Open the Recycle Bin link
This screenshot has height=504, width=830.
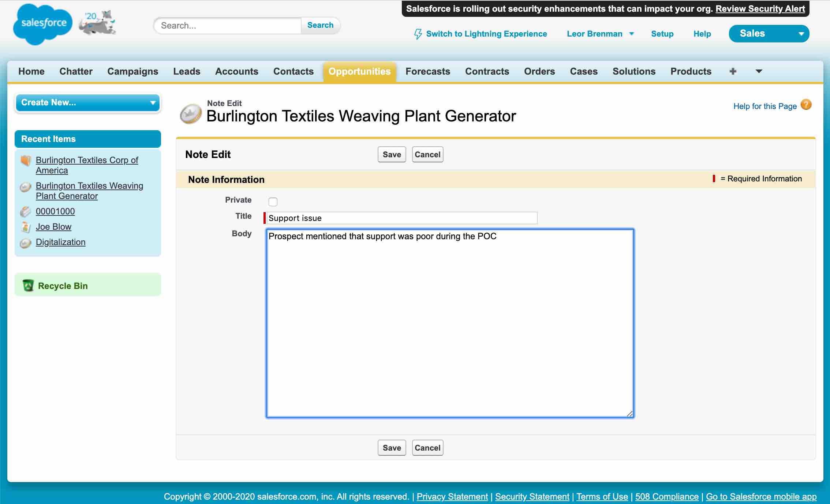[63, 286]
